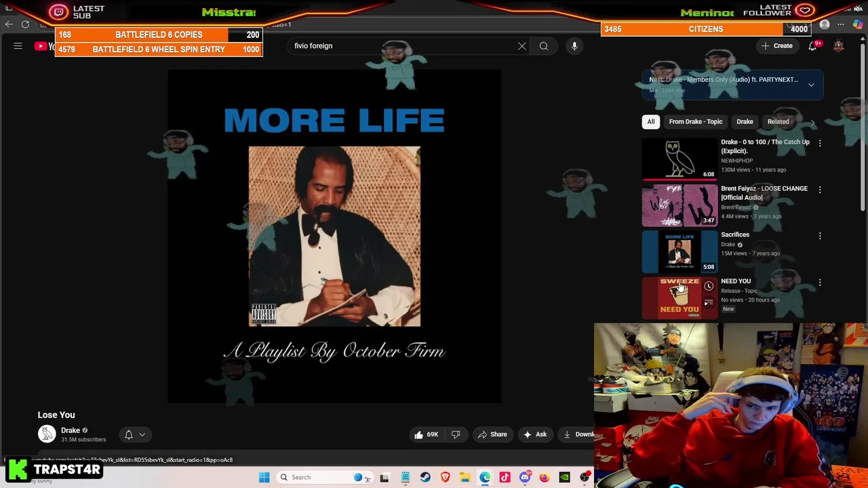Open Brave browser from the taskbar
This screenshot has height=488, width=868.
[x=445, y=477]
